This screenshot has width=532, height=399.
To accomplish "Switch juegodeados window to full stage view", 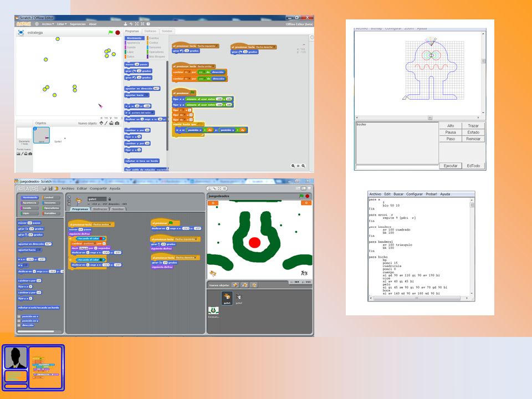I will click(x=303, y=188).
